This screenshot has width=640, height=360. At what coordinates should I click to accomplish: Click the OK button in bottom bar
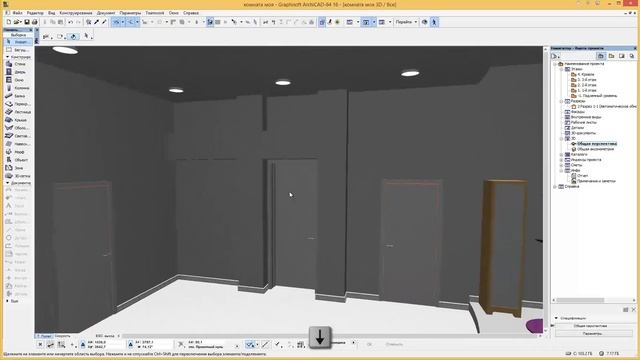(369, 344)
